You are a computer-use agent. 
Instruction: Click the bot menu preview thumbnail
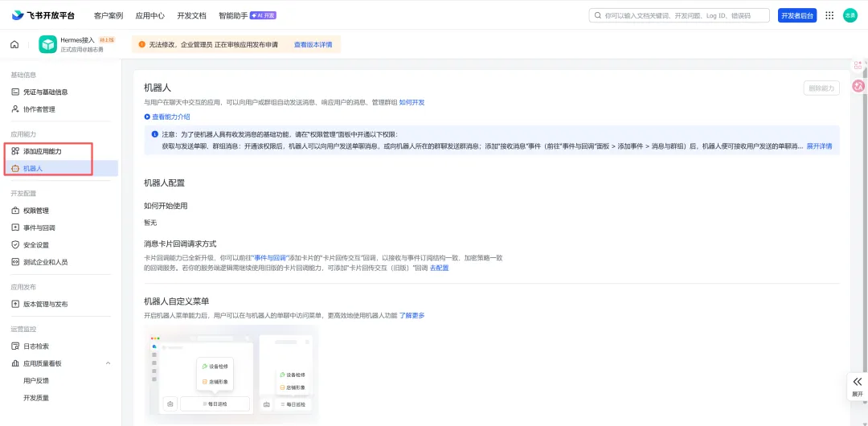click(231, 375)
